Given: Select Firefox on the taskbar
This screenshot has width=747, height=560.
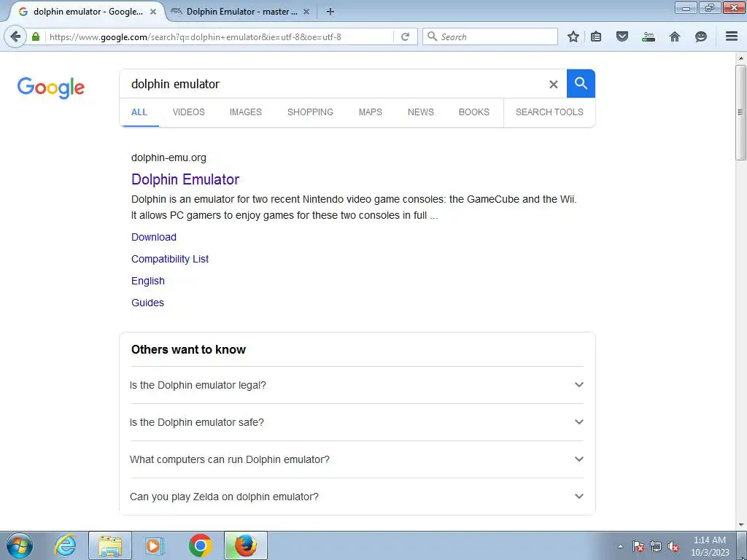Looking at the screenshot, I should click(245, 545).
